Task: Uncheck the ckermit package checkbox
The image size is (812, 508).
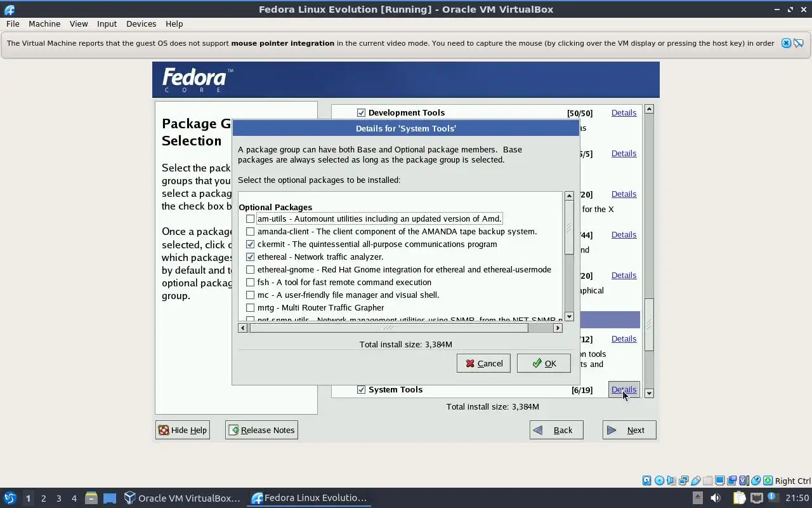Action: pos(251,244)
